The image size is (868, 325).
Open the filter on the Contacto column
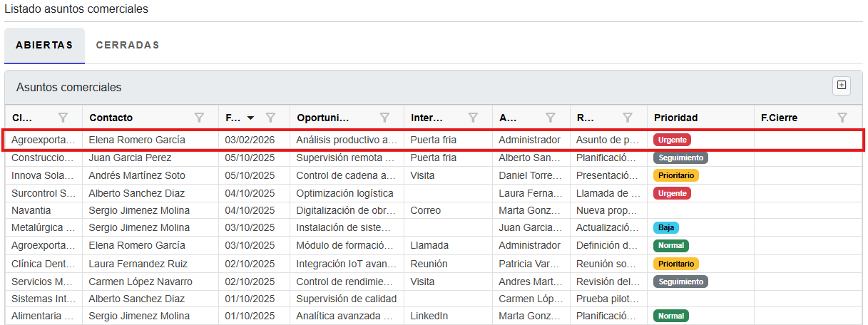tap(200, 118)
